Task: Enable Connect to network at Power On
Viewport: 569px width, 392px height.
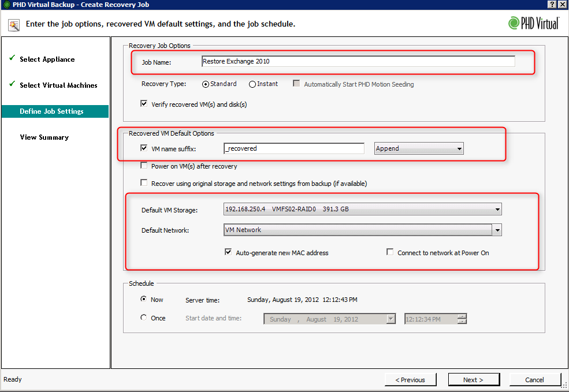Action: [x=390, y=252]
